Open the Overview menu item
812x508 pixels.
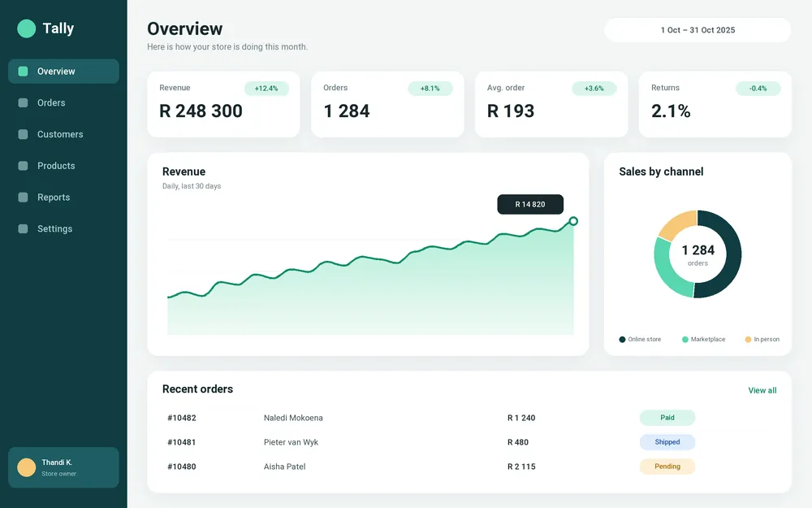coord(63,71)
